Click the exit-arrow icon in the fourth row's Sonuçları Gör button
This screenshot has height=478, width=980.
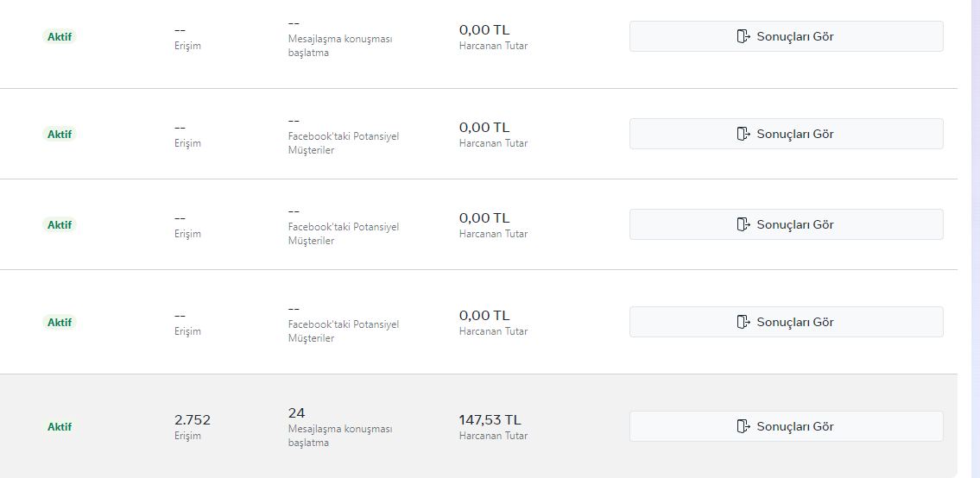click(x=743, y=322)
